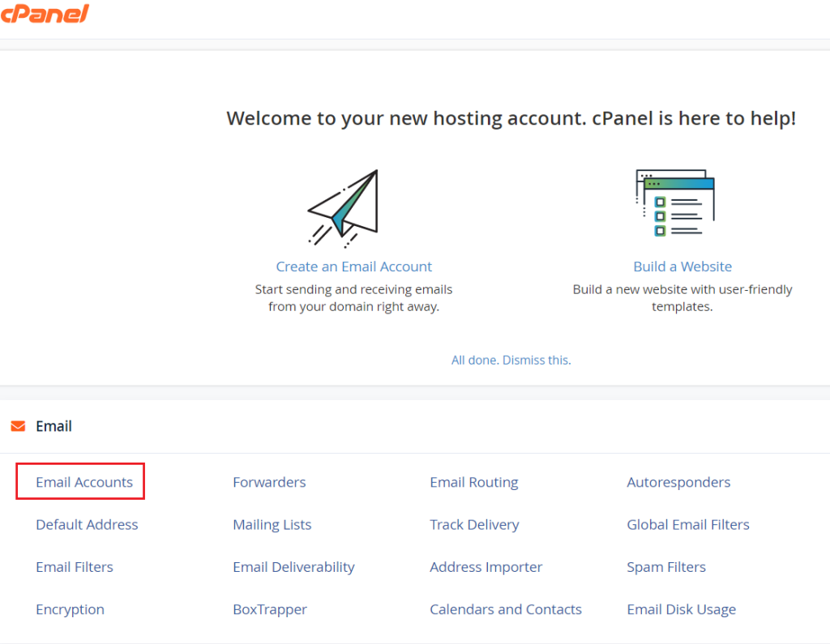Collapse the Email section header
This screenshot has width=830, height=644.
point(53,426)
